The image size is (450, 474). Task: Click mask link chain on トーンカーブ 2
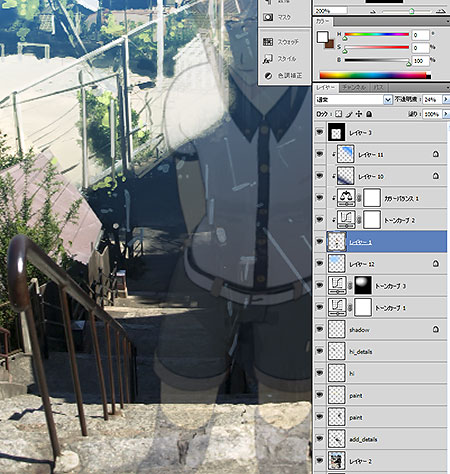click(359, 220)
